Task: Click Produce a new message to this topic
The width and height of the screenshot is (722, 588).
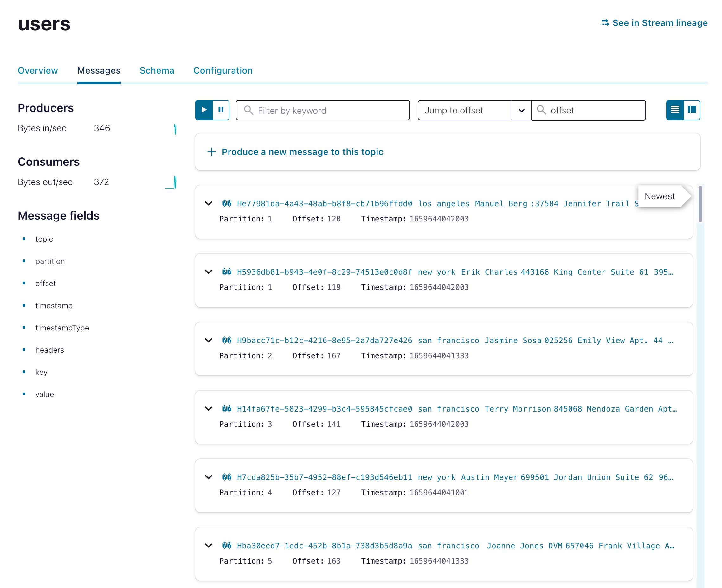Action: tap(302, 152)
